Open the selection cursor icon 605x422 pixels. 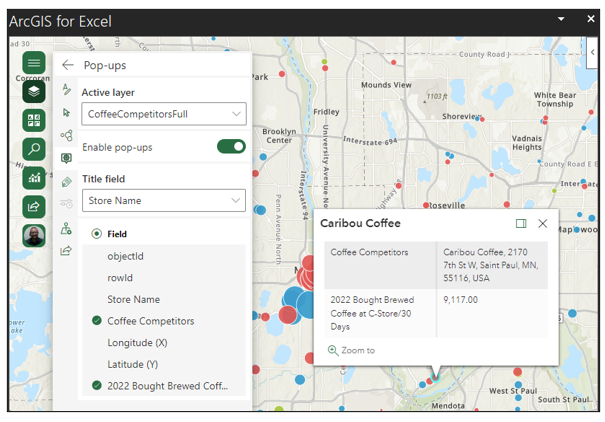click(66, 112)
